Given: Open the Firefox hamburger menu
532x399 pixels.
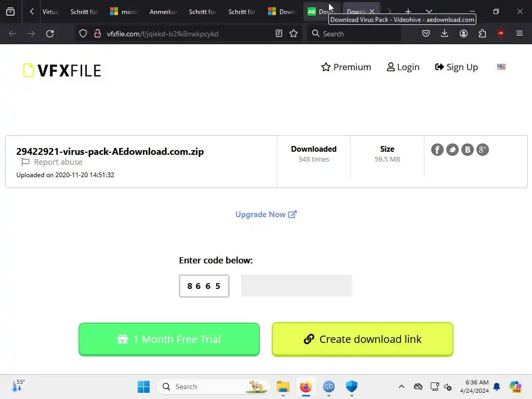Looking at the screenshot, I should 520,33.
